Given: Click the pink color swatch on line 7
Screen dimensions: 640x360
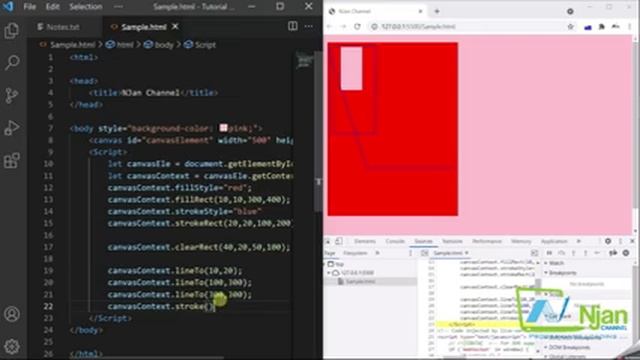Looking at the screenshot, I should click(x=223, y=128).
